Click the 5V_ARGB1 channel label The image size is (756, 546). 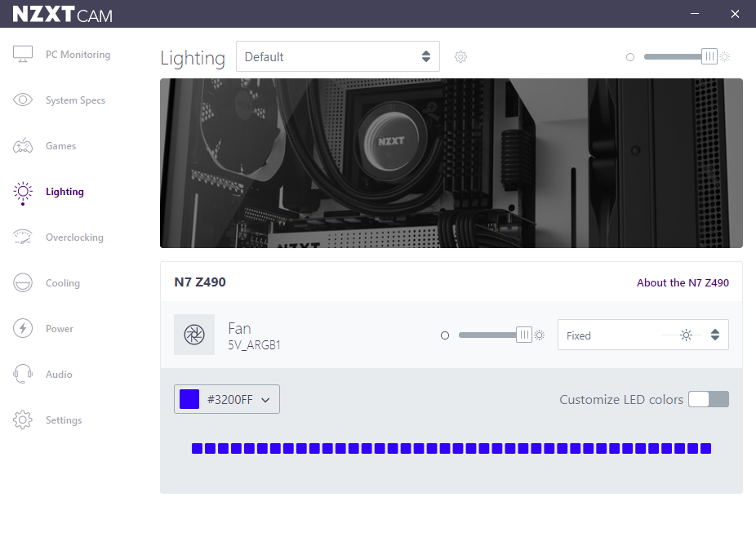254,345
